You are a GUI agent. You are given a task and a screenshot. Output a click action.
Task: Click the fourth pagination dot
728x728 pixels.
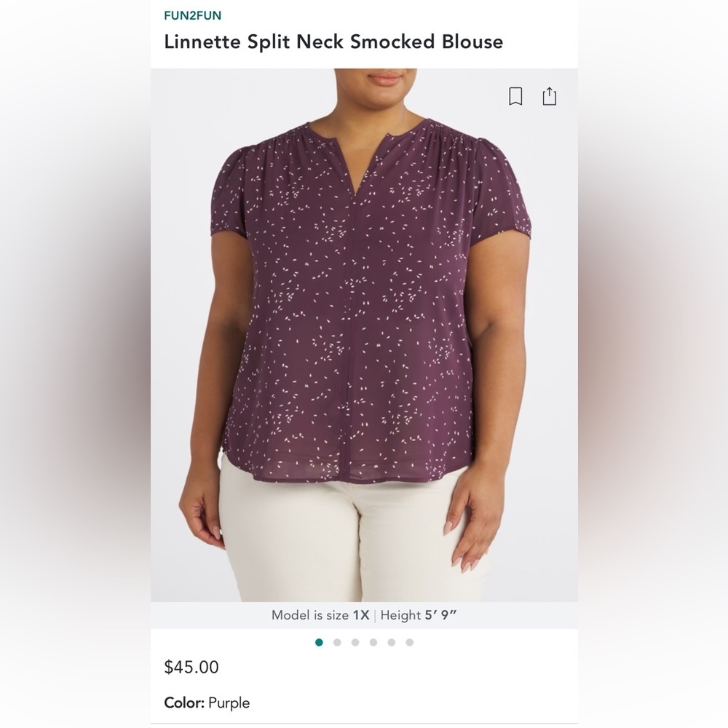(x=373, y=642)
